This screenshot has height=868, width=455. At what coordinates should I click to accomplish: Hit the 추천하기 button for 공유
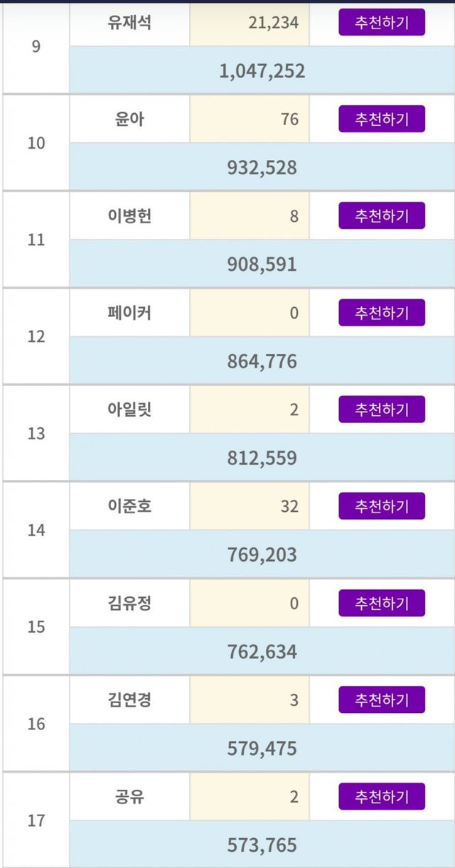point(382,797)
